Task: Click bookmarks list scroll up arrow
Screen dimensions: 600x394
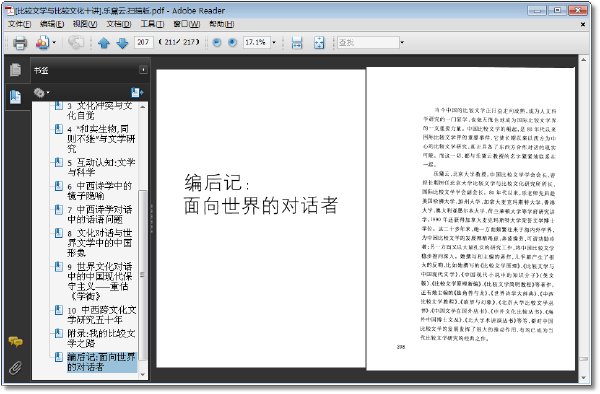Action: click(143, 107)
